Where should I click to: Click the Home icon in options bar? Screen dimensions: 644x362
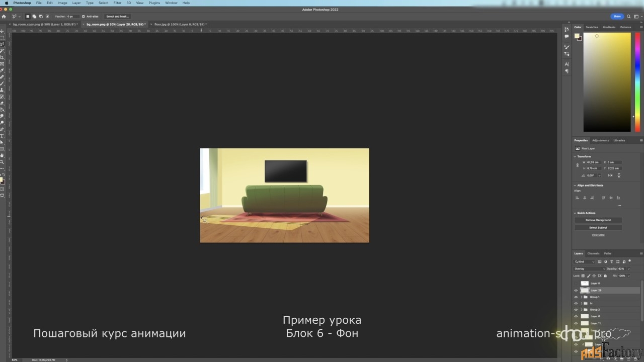pyautogui.click(x=4, y=17)
